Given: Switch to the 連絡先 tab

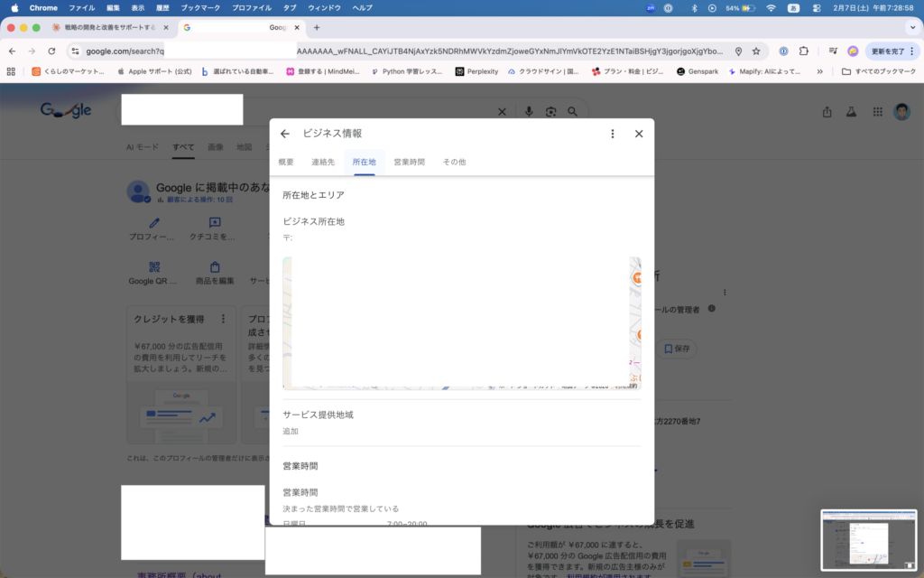Looking at the screenshot, I should [x=323, y=162].
